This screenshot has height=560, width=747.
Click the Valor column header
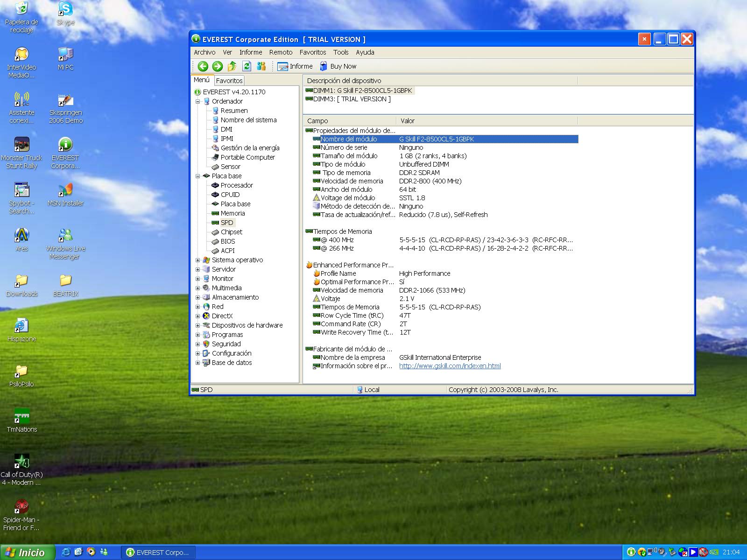pos(408,121)
